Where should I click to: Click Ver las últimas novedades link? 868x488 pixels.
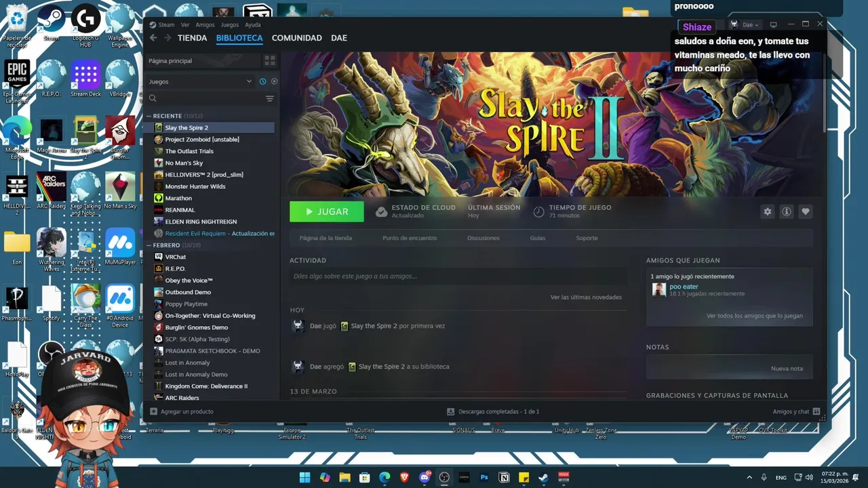pos(586,297)
